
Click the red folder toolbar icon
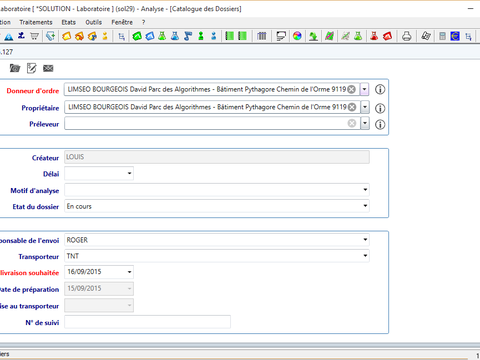(387, 36)
